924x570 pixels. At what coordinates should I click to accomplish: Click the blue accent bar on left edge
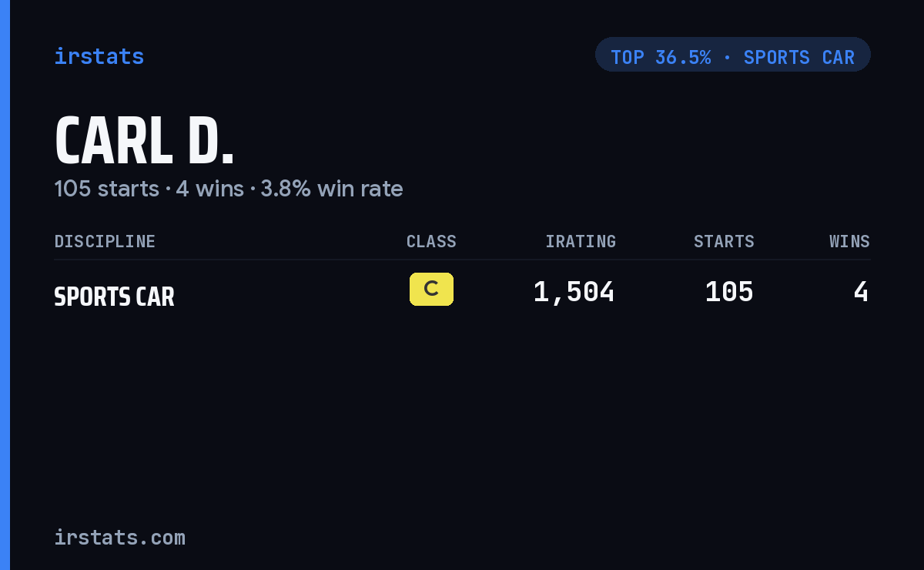click(x=5, y=285)
